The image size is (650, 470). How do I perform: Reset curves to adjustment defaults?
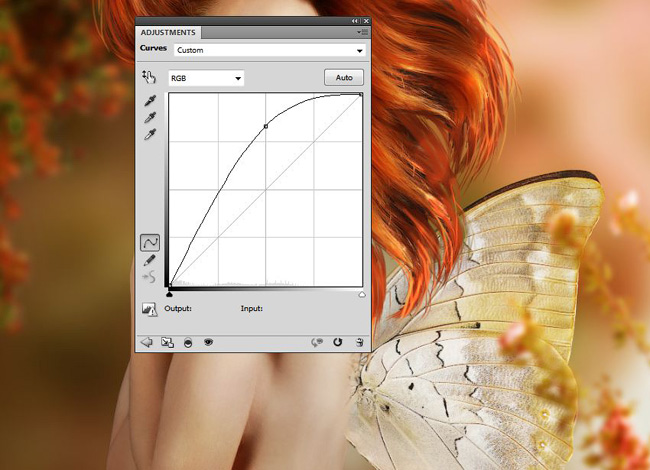(x=338, y=342)
